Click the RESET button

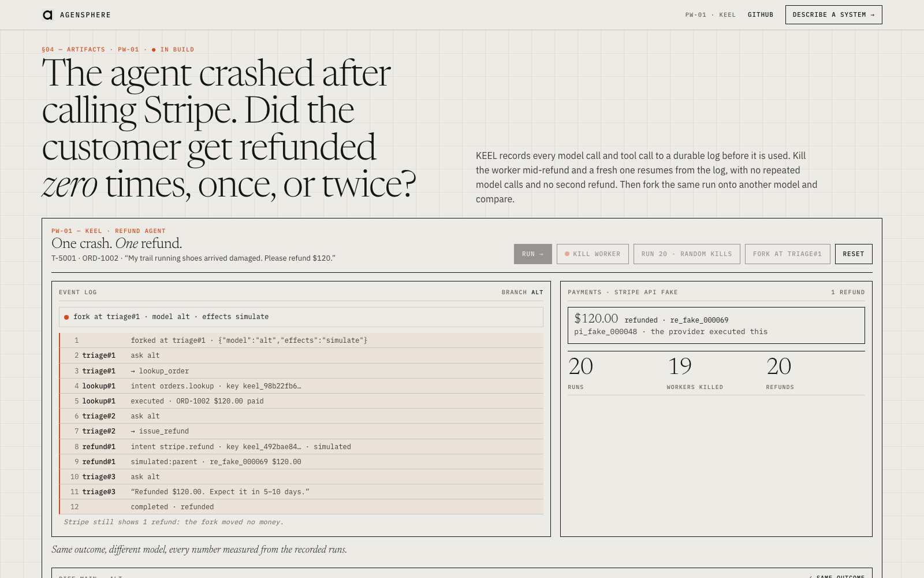tap(854, 254)
